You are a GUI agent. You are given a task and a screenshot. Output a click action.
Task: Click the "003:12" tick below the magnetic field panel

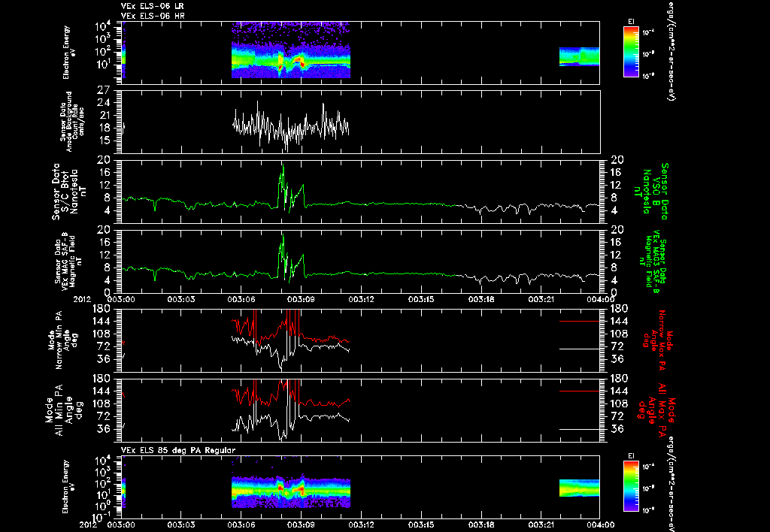tap(362, 299)
